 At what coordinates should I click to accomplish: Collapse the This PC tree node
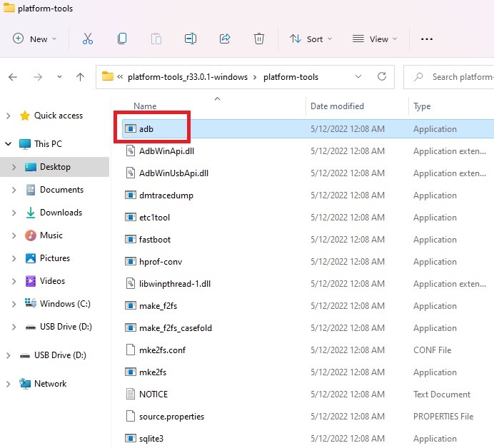tap(8, 144)
